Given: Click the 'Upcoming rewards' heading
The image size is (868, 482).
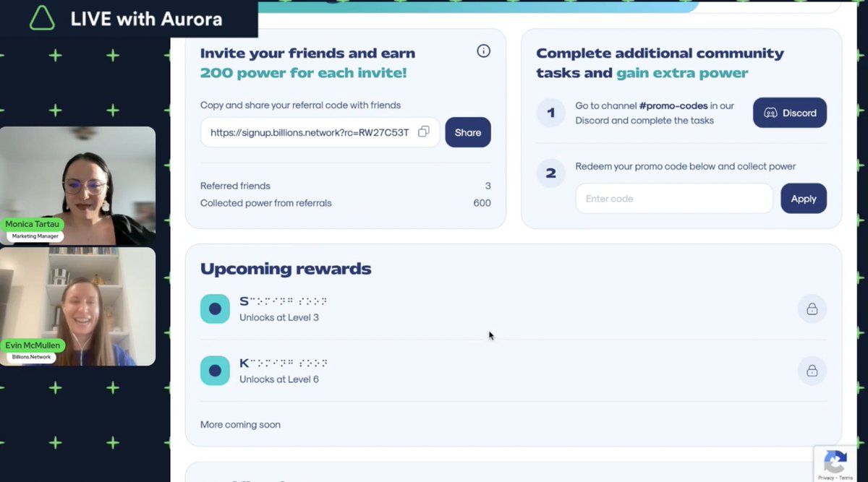Looking at the screenshot, I should tap(286, 269).
